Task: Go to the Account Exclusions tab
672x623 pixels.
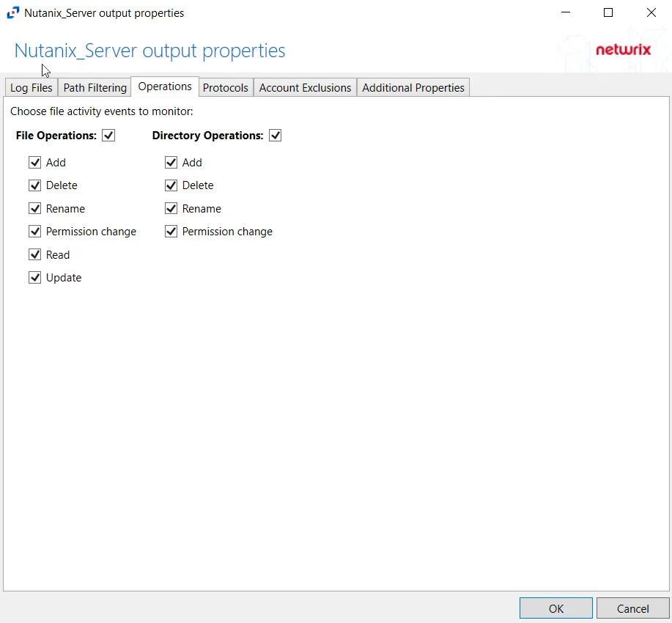Action: tap(305, 87)
